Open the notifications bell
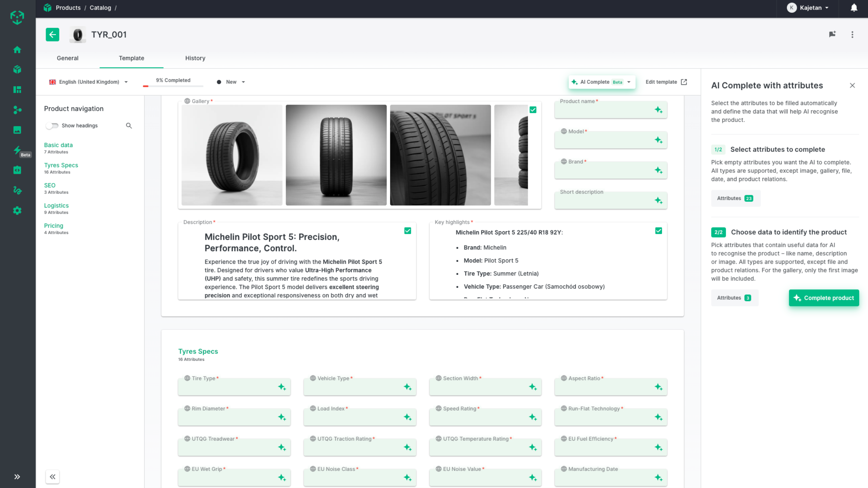 [854, 8]
